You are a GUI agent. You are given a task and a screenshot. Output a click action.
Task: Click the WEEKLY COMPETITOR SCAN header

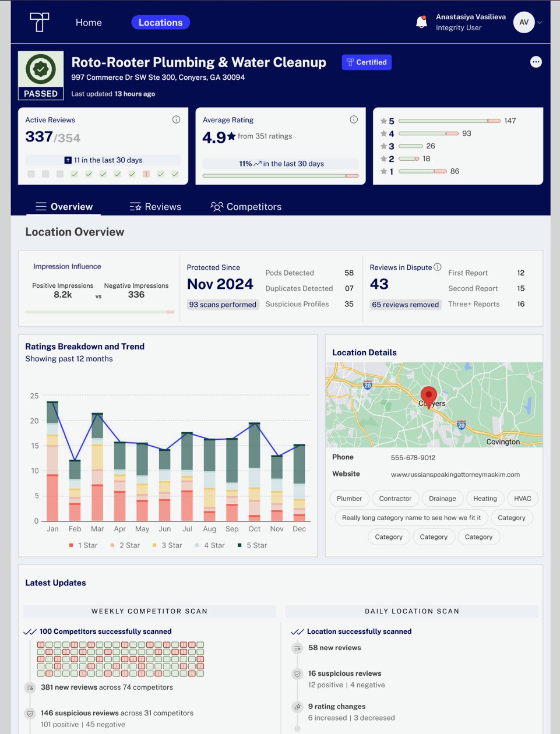coord(149,611)
